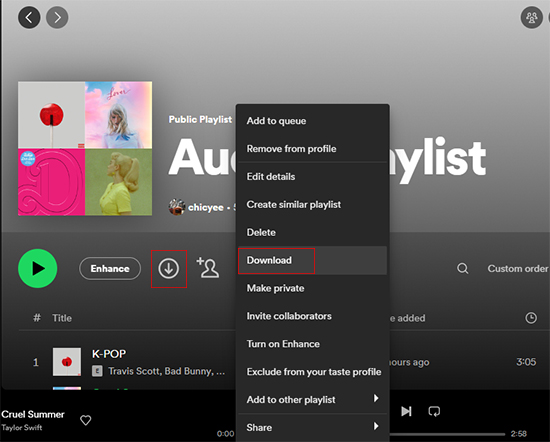Search in playlist with magnifier icon
Viewport: 550px width, 442px height.
[x=463, y=269]
